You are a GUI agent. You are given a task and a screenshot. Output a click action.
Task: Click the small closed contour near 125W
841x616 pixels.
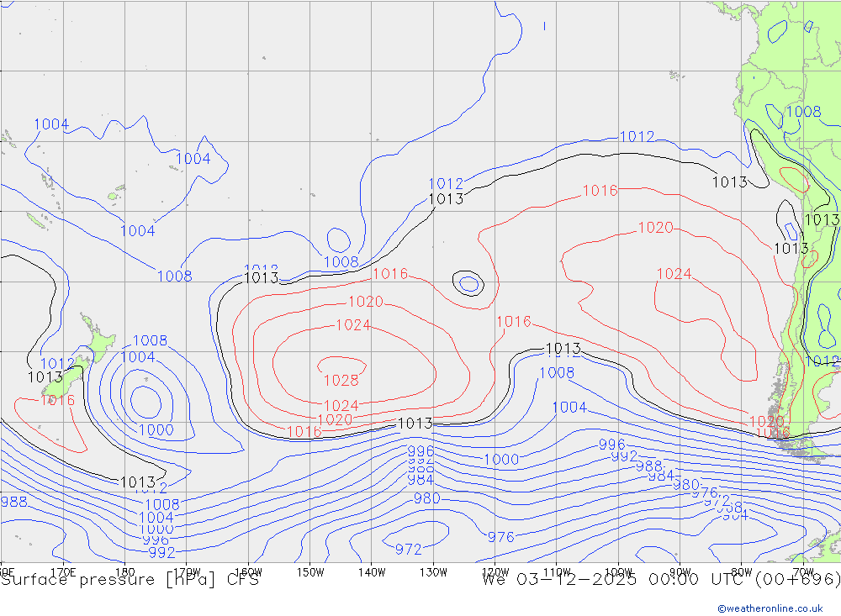pos(468,283)
